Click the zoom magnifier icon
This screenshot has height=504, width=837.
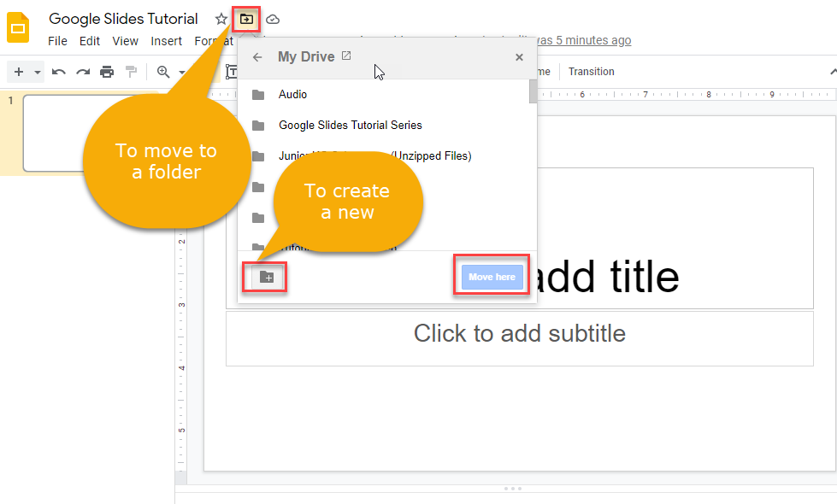pos(163,72)
